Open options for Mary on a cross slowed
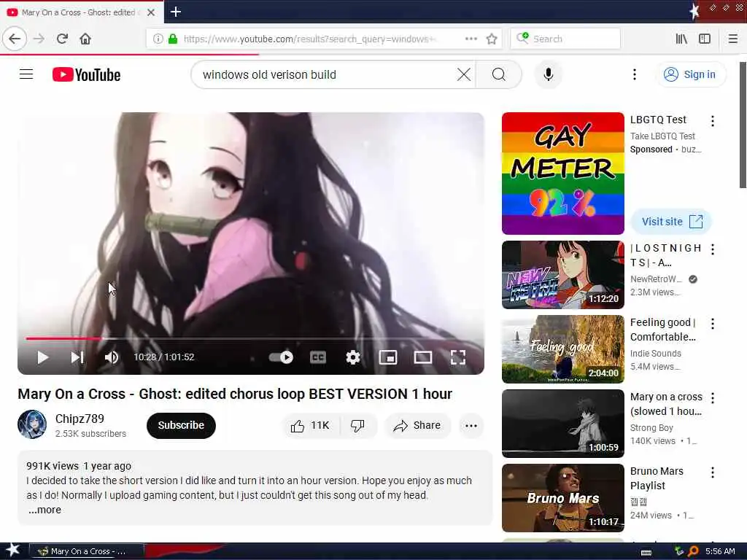747x560 pixels. coord(712,398)
